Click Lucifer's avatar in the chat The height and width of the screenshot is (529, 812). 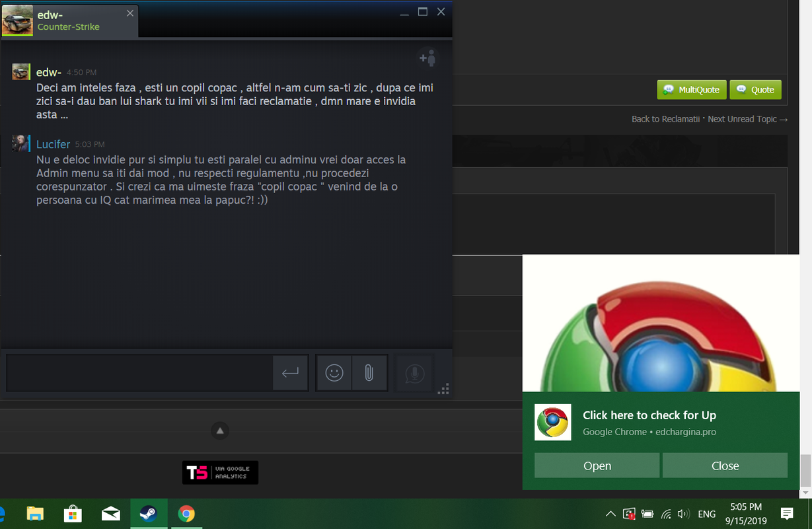click(20, 143)
